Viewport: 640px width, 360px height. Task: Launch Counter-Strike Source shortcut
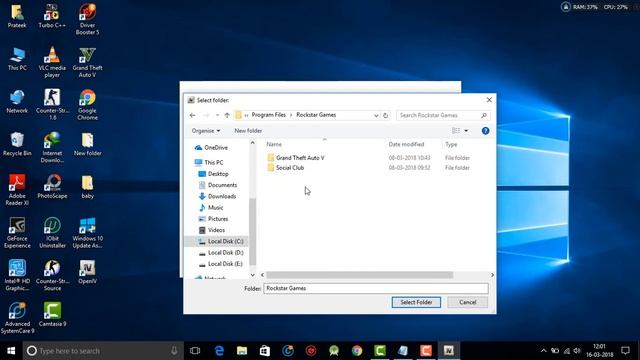(52, 275)
